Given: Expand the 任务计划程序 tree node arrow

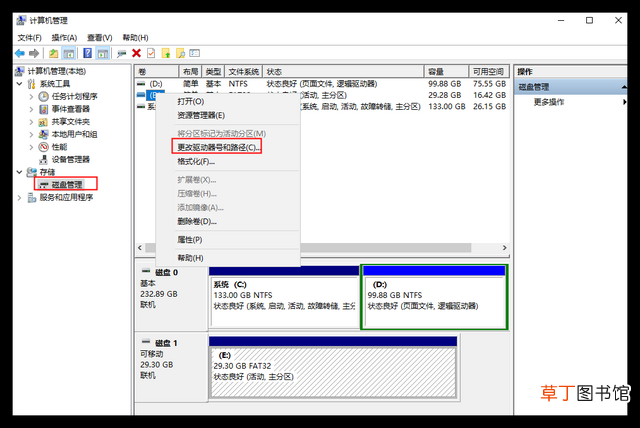Looking at the screenshot, I should point(31,97).
